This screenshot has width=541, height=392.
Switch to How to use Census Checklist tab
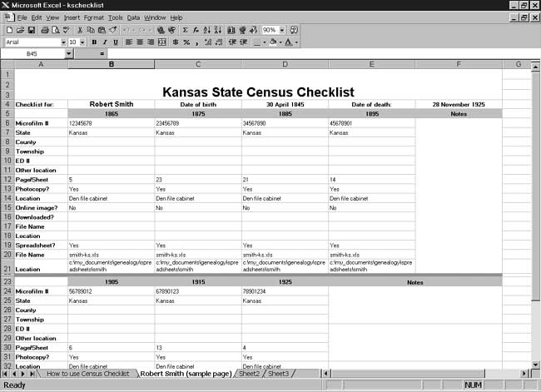point(87,374)
